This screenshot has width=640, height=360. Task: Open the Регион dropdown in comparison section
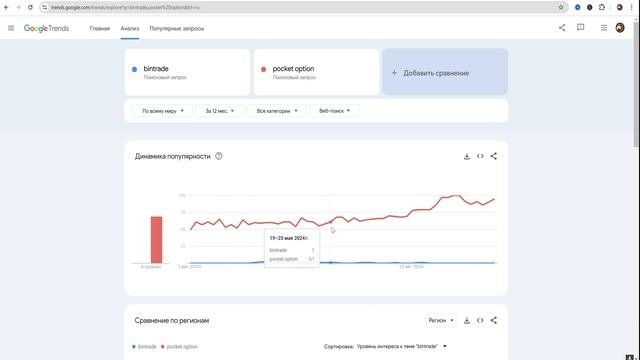click(x=441, y=320)
